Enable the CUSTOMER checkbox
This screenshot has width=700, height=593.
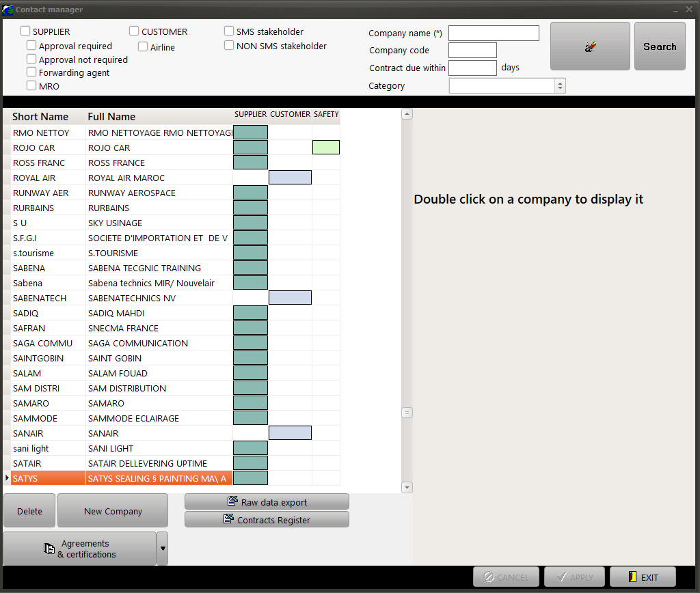[134, 31]
